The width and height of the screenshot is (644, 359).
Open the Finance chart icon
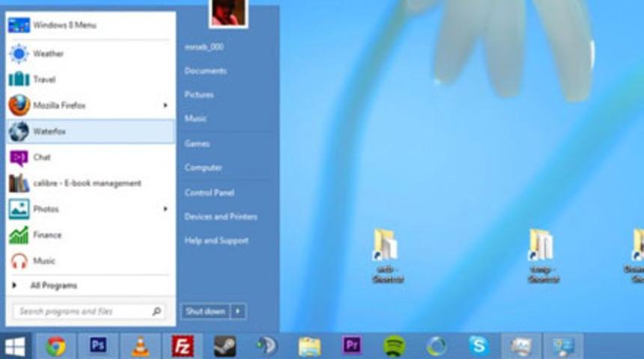coord(19,235)
